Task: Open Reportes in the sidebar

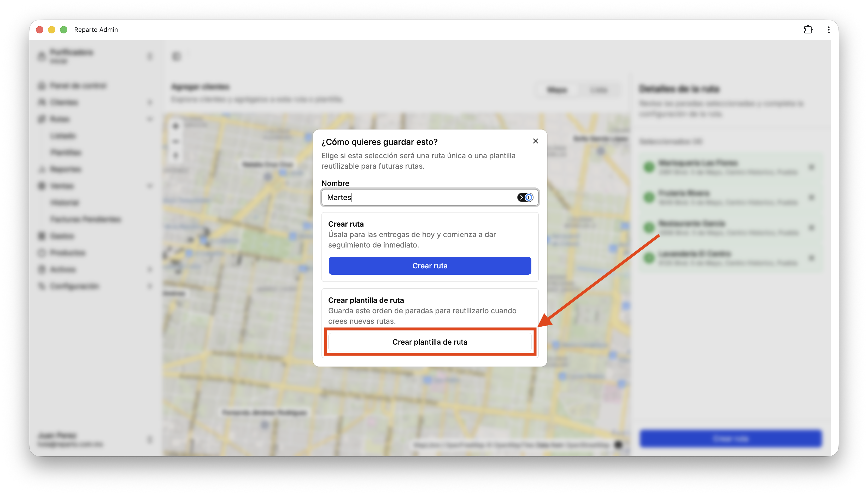Action: pyautogui.click(x=65, y=169)
